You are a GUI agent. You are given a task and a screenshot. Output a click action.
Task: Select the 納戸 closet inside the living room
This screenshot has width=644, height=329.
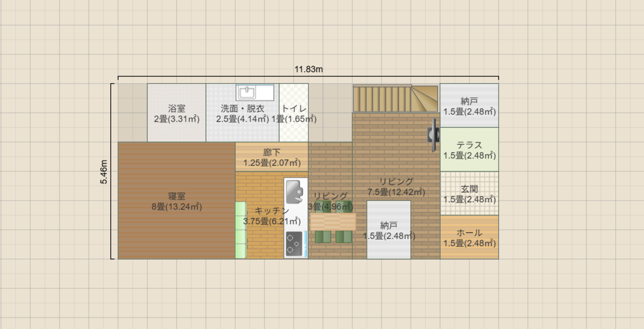click(388, 229)
